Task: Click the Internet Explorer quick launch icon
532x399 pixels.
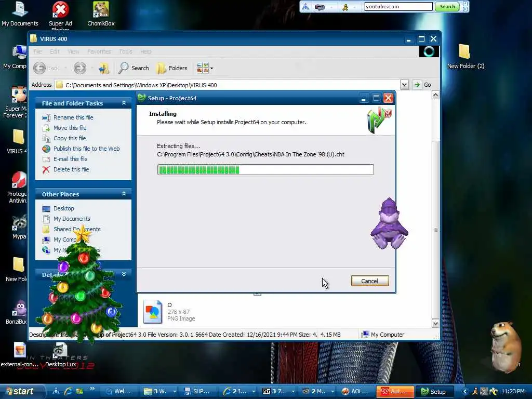Action: 68,391
